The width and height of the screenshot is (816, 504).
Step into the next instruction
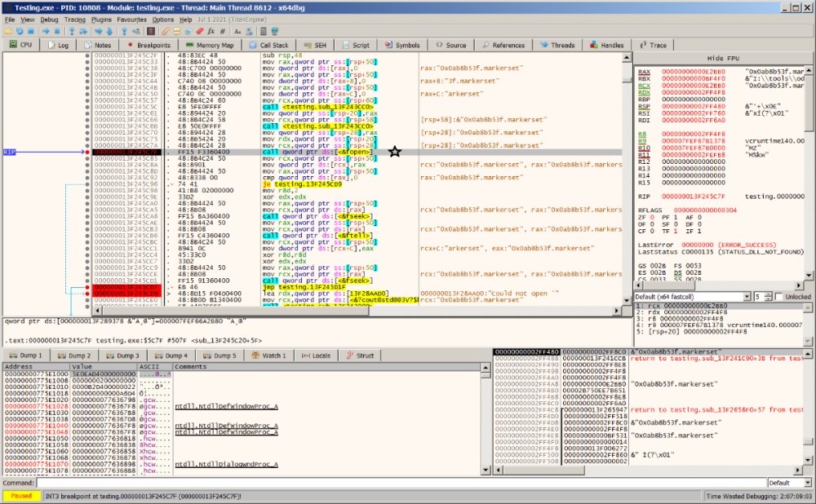73,30
